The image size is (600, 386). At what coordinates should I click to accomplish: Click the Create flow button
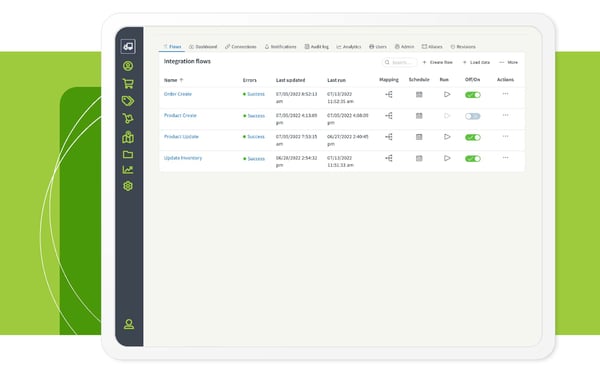[x=437, y=62]
